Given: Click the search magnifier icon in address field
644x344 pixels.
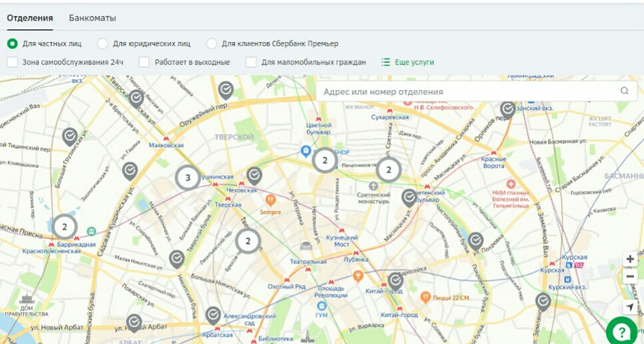Looking at the screenshot, I should (x=624, y=91).
